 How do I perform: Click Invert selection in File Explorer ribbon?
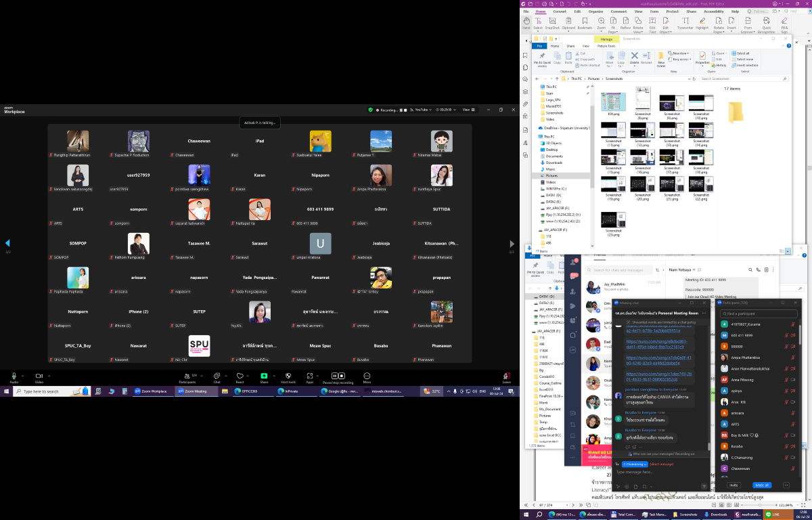tap(745, 65)
